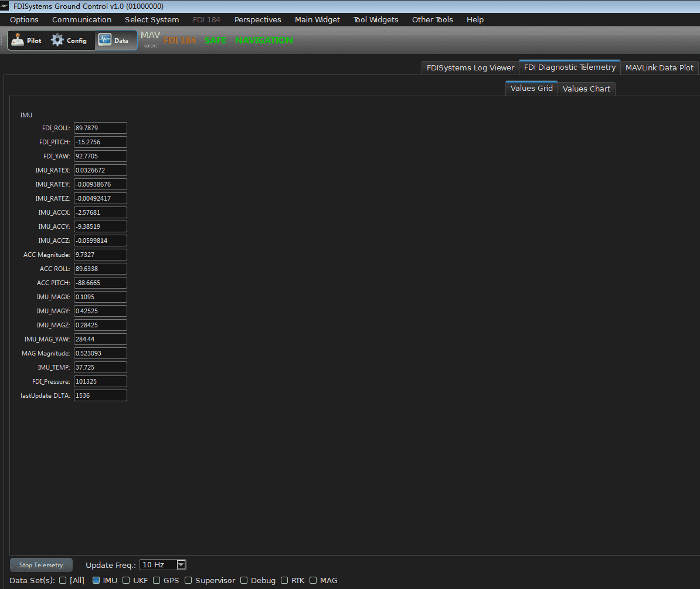Open the Update Freq. 10 Hz dropdown
This screenshot has width=700, height=589.
tap(162, 565)
